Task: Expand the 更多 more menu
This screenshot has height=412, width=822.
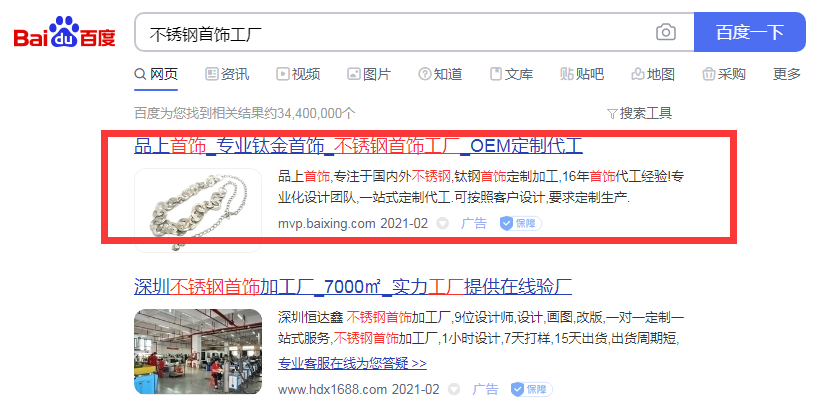Action: pos(787,74)
